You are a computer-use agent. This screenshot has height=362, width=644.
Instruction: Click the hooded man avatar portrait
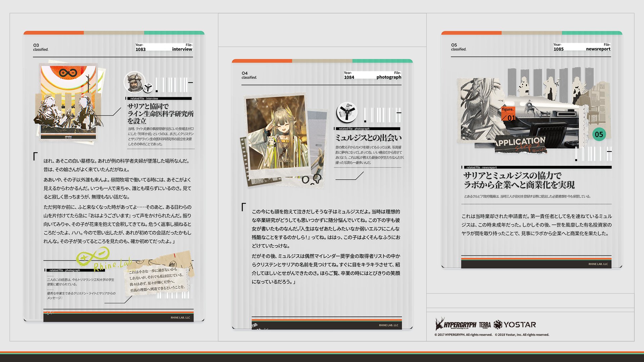134,82
